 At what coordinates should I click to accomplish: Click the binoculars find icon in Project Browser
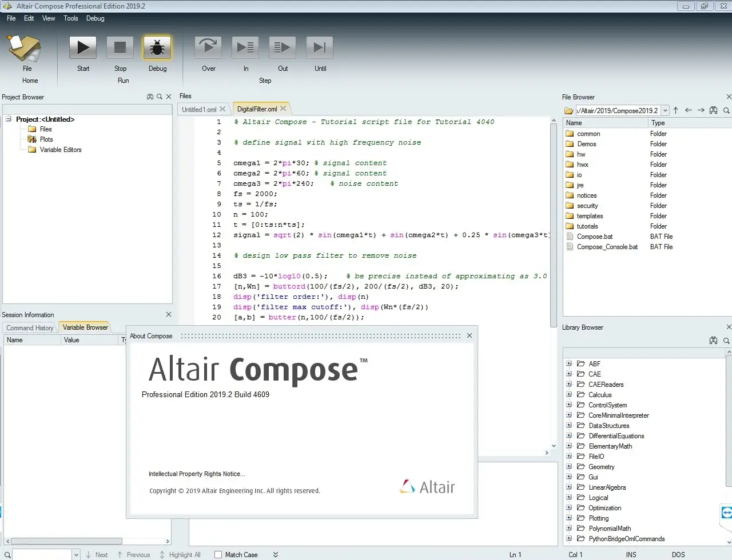pos(150,97)
